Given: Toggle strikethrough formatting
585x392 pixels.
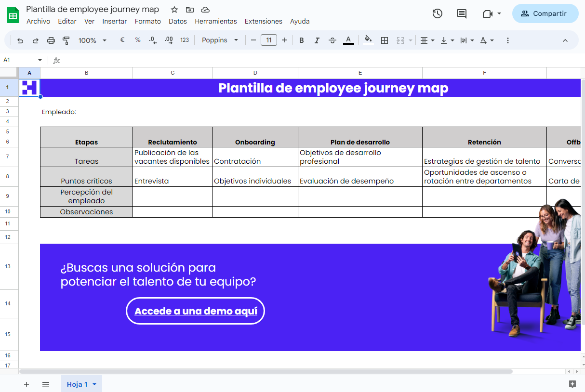Looking at the screenshot, I should click(332, 40).
